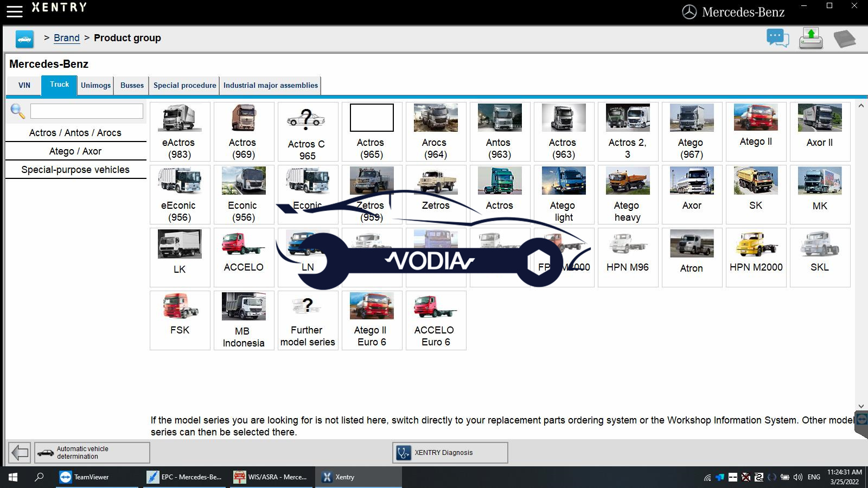Open the Atego light tile
868x488 pixels.
point(564,195)
